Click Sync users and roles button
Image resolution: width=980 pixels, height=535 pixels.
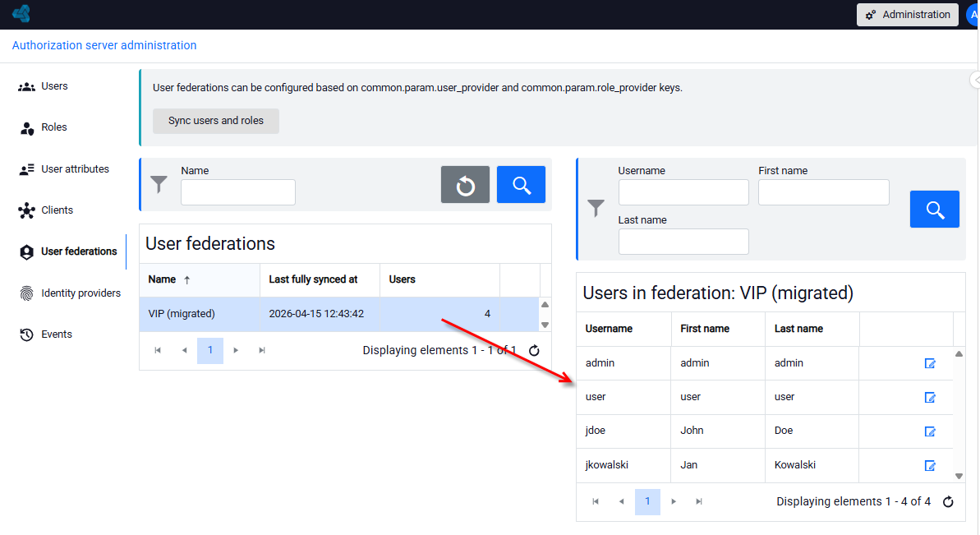point(215,121)
